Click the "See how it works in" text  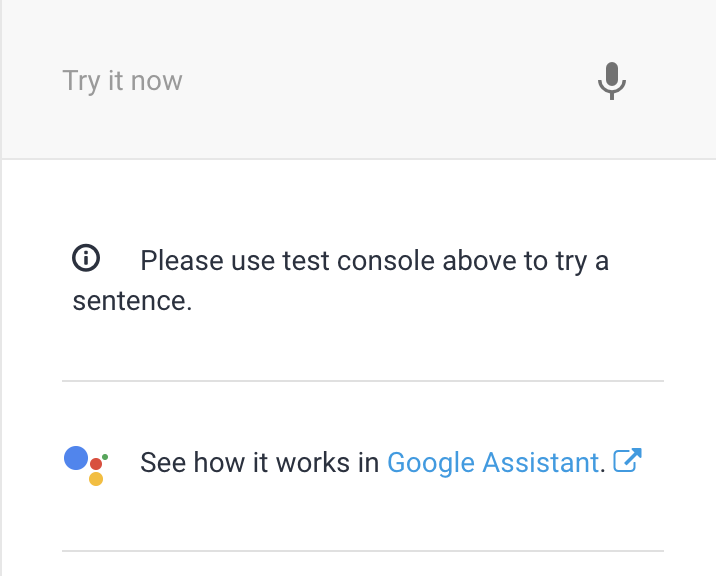(259, 463)
